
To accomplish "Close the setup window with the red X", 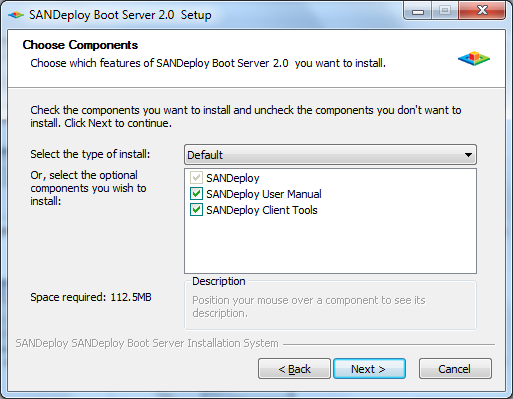I will 482,11.
